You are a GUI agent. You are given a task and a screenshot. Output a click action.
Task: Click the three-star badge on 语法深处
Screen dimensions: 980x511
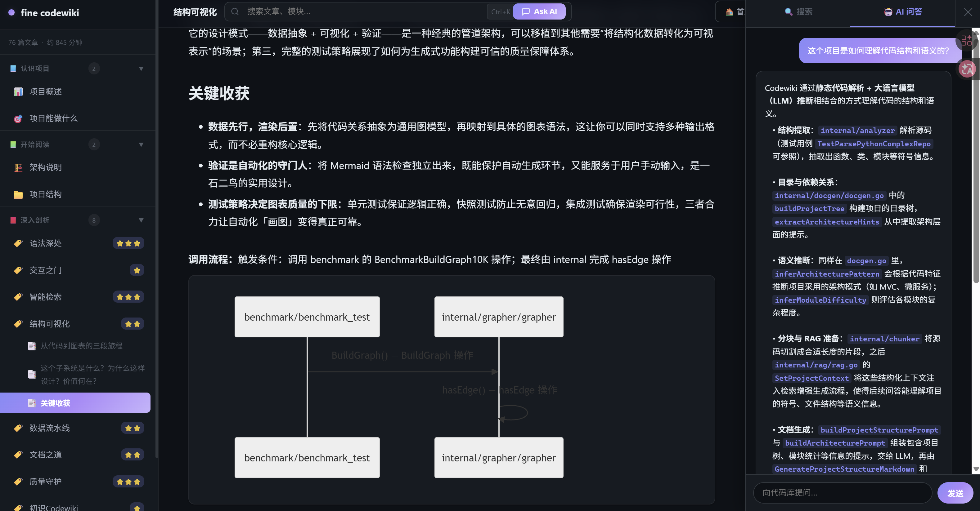click(128, 243)
